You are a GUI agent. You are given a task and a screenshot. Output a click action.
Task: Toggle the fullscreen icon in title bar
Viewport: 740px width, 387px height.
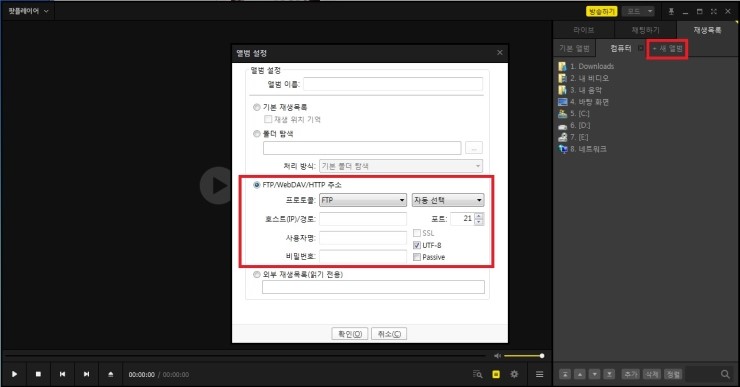click(x=714, y=11)
